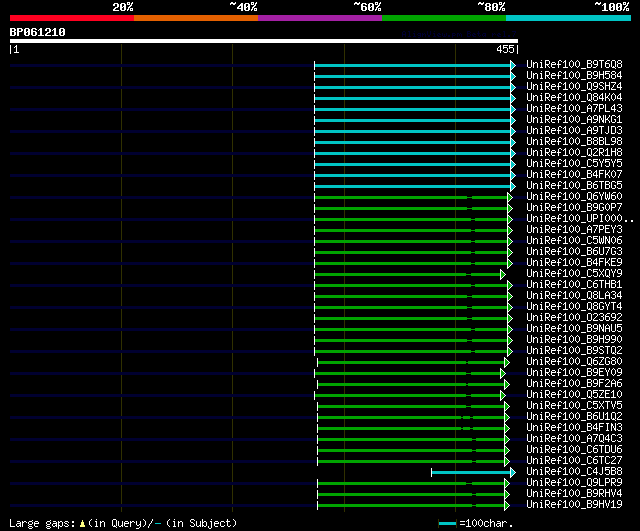Select the UniRef100_C5Y5Y5 label
Viewport: 640px width, 531px height.
[574, 164]
